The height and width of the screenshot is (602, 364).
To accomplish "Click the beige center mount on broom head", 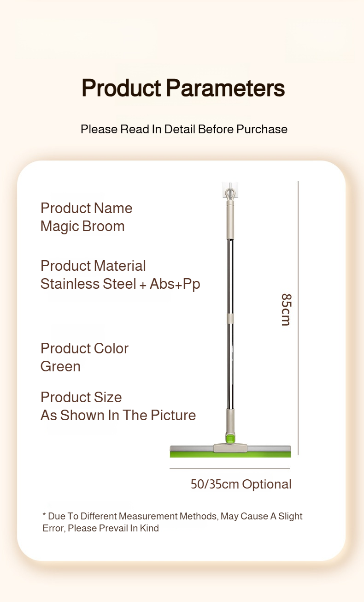I will 230,447.
